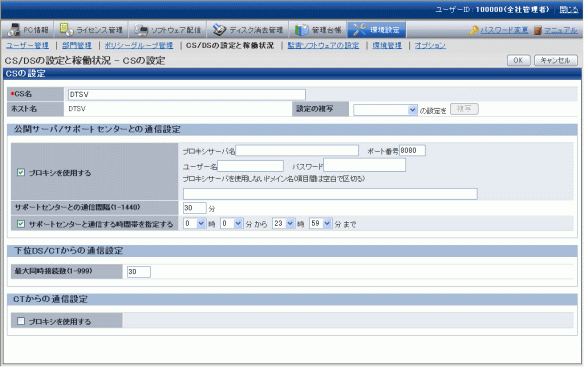584x367 pixels.
Task: Click the 下位DS/CTからの通信設定 heading
Action: [x=69, y=251]
